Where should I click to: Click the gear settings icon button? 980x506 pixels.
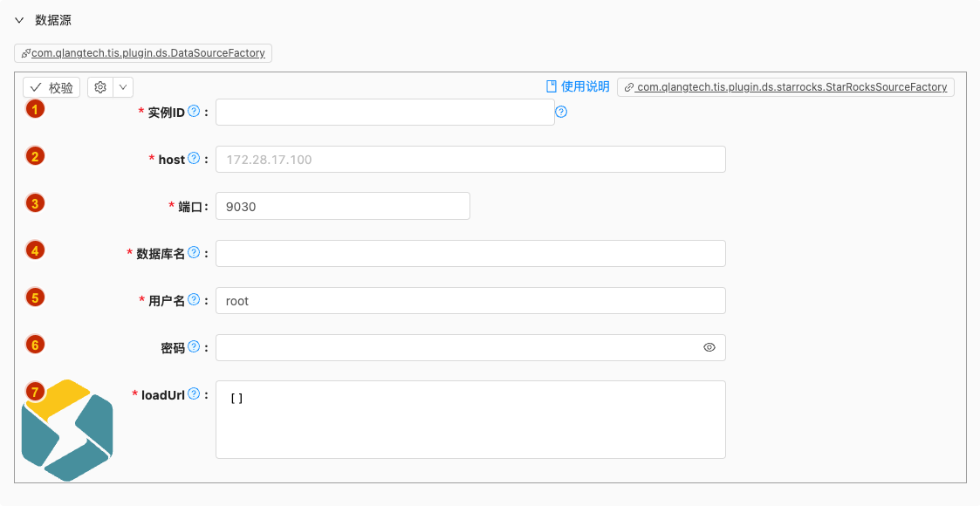[100, 87]
